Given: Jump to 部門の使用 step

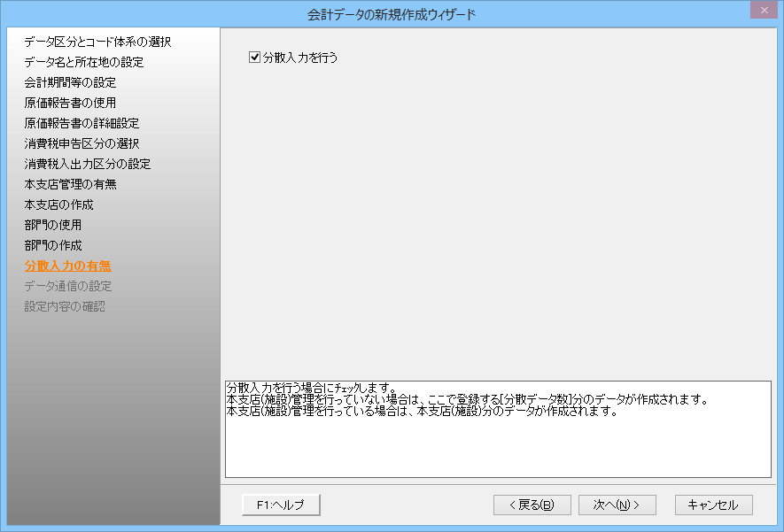Looking at the screenshot, I should point(53,225).
